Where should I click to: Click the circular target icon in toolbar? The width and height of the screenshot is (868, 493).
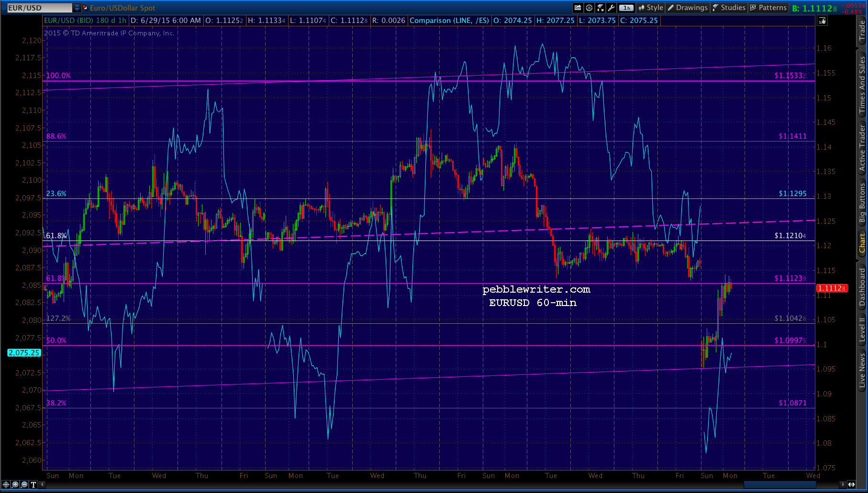click(589, 8)
